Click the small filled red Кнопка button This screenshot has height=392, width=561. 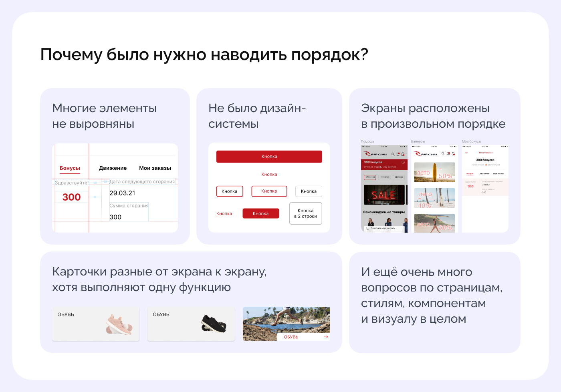(260, 213)
